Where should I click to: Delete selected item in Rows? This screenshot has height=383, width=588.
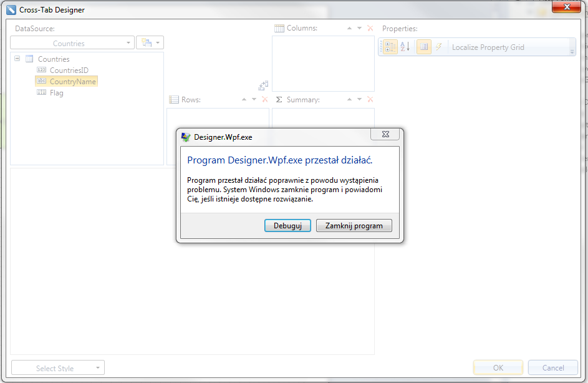[265, 99]
